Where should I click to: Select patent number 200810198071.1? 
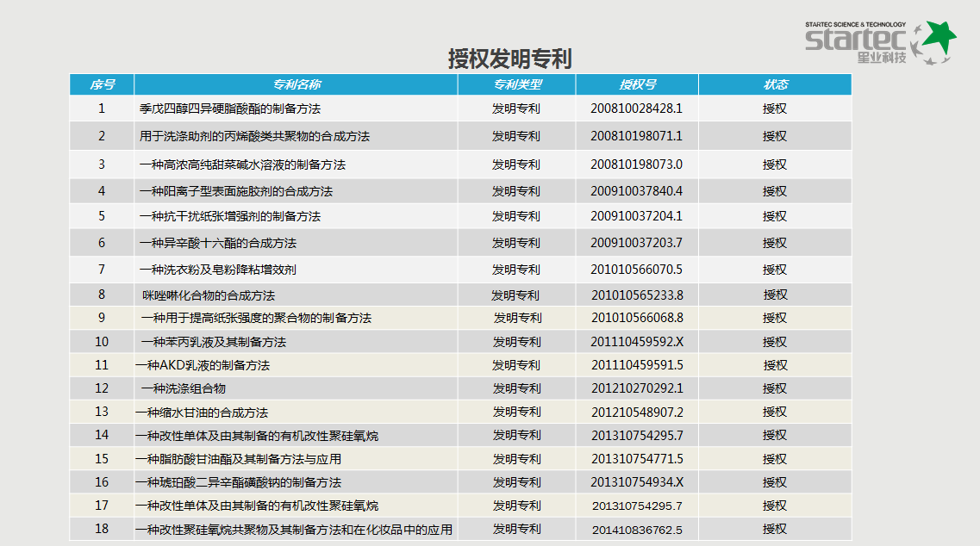pyautogui.click(x=637, y=136)
